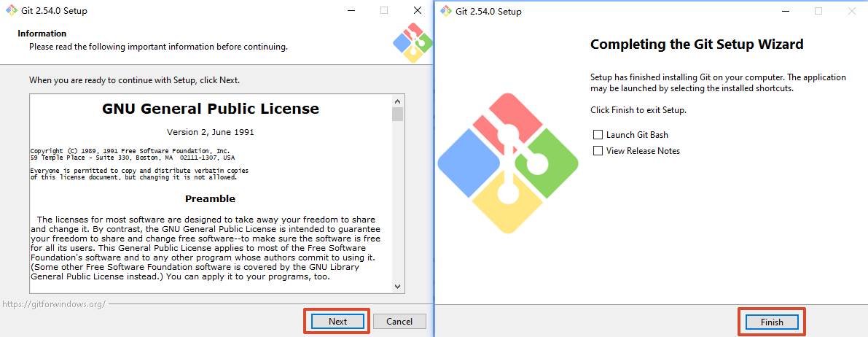
Task: Click 'Completing the Git Setup Wizard' title
Action: coord(697,44)
